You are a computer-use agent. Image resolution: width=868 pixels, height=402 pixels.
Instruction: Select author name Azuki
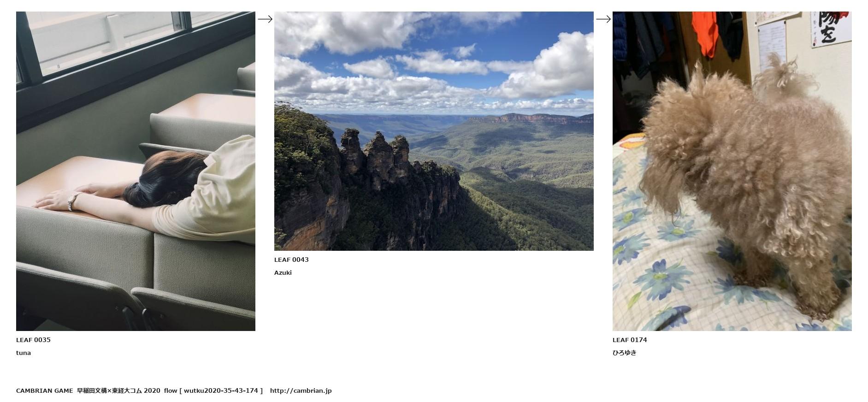pyautogui.click(x=283, y=272)
